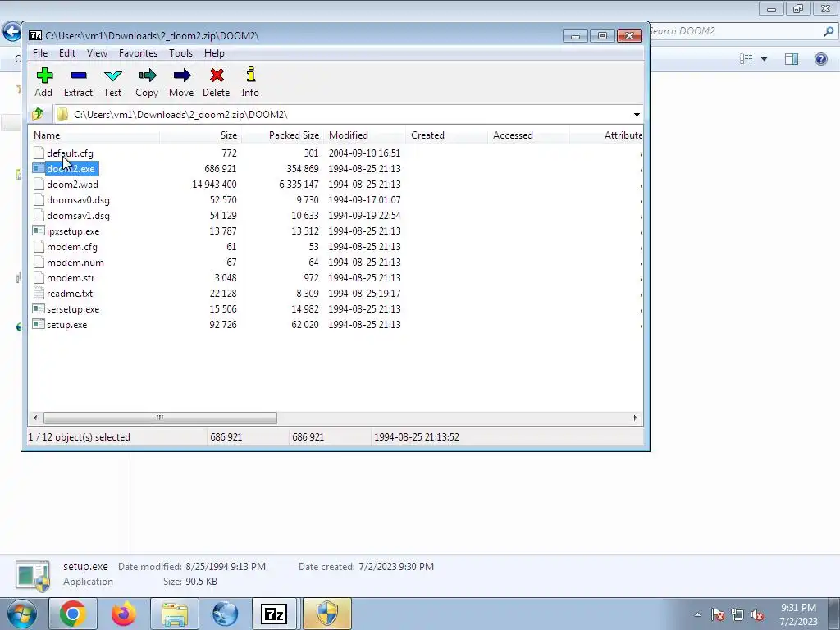The image size is (840, 630).
Task: Click the Add toolbar icon
Action: click(x=44, y=75)
